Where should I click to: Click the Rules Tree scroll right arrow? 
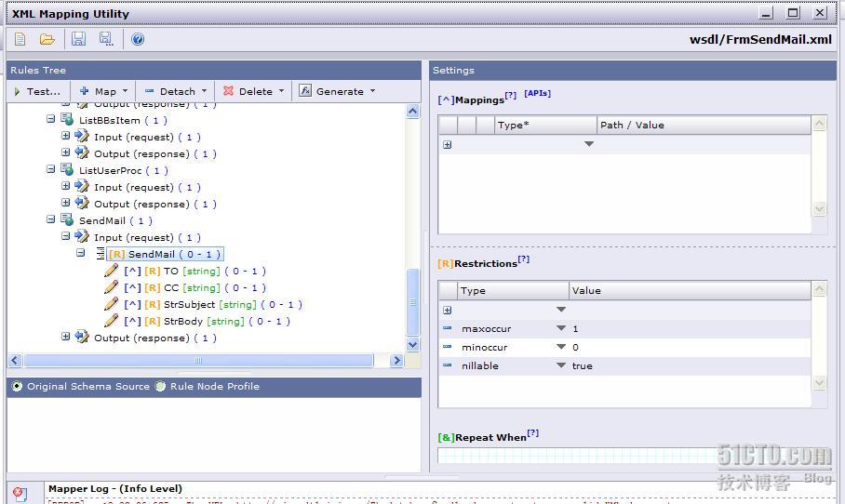(396, 360)
